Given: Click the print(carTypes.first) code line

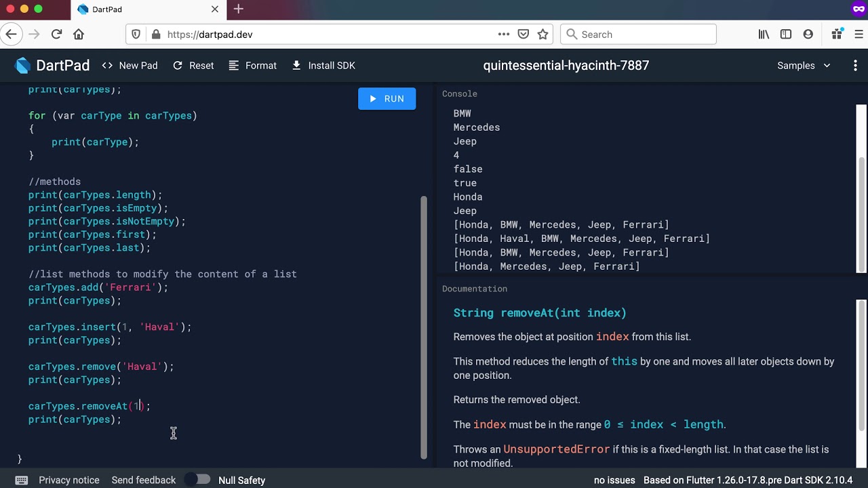Looking at the screenshot, I should coord(92,235).
